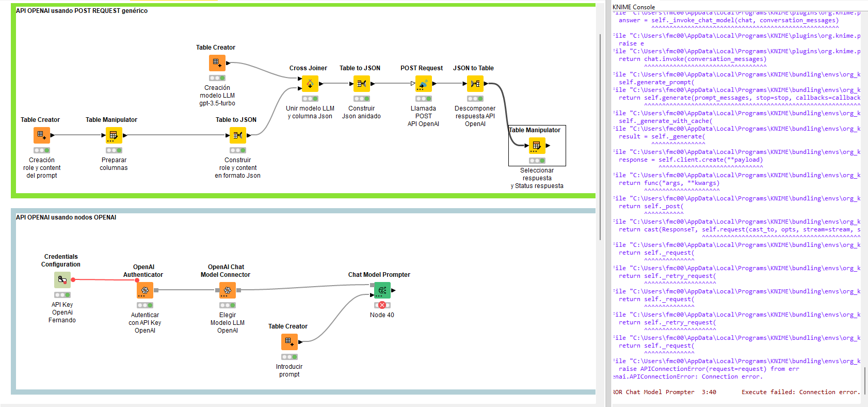
Task: Click status light under Credentials Configuration node
Action: tap(62, 295)
